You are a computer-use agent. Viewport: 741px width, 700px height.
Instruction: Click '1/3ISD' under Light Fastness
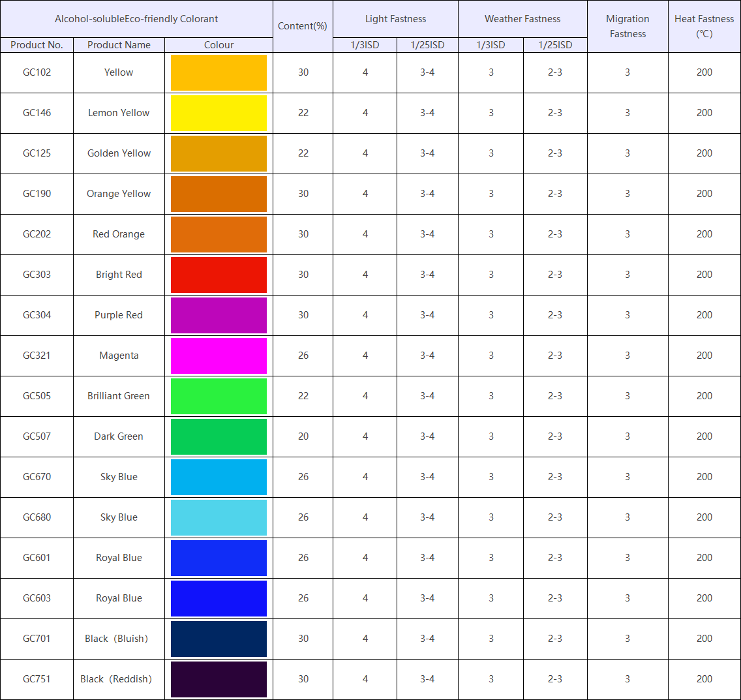tap(365, 45)
